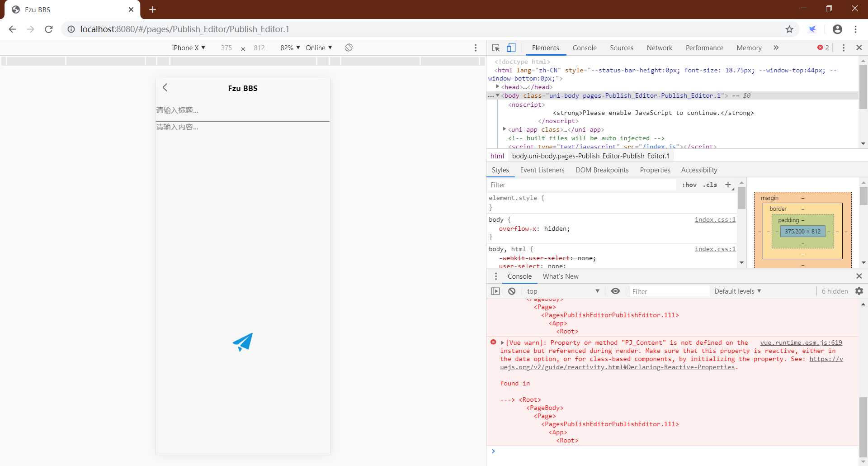Open the Memory tab

coord(749,48)
